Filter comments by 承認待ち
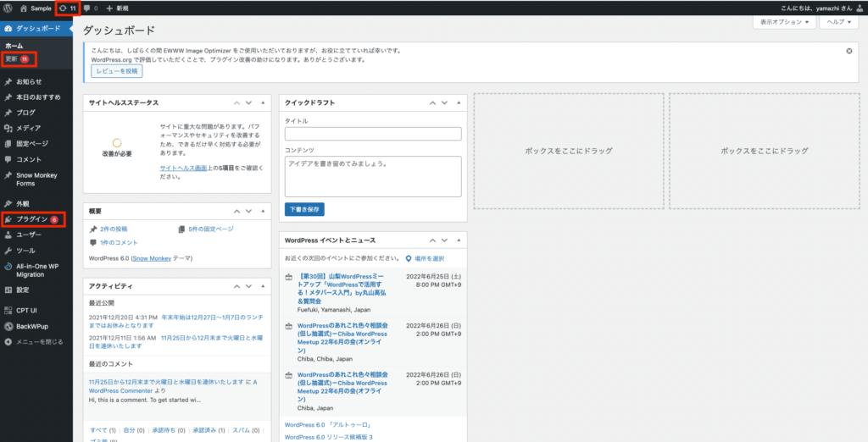868x442 pixels. (163, 430)
